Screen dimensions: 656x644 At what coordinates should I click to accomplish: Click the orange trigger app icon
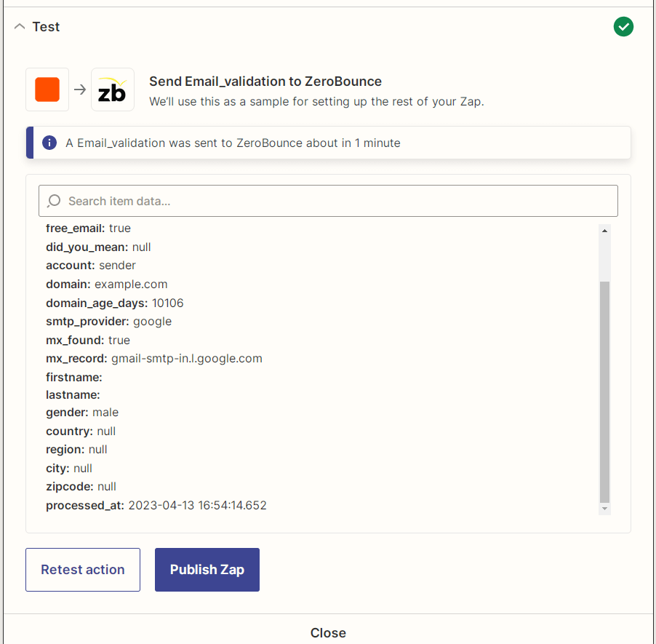tap(47, 89)
